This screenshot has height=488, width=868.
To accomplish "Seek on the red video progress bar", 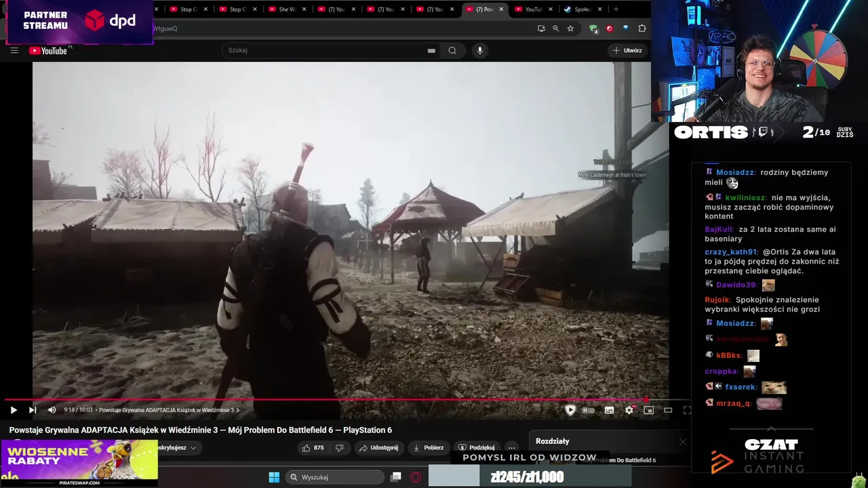I will point(325,400).
